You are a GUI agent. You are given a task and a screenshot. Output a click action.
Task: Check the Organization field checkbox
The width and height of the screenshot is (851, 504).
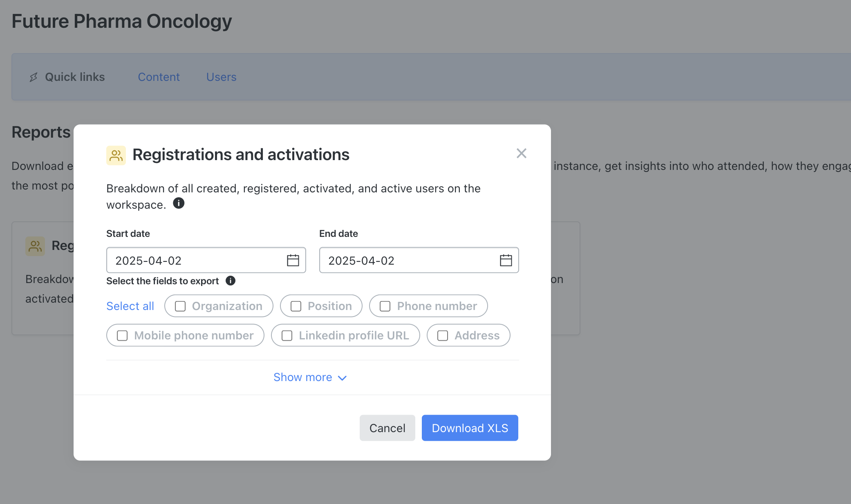tap(180, 306)
